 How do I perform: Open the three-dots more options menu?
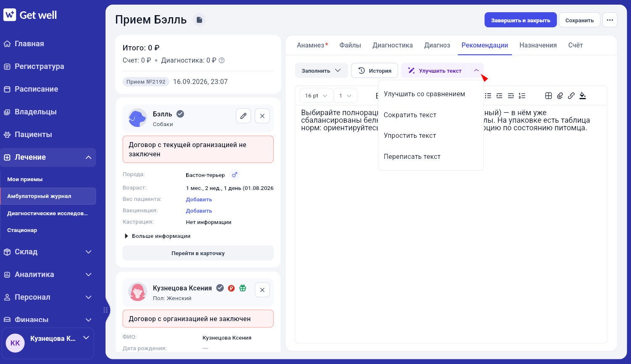coord(610,20)
